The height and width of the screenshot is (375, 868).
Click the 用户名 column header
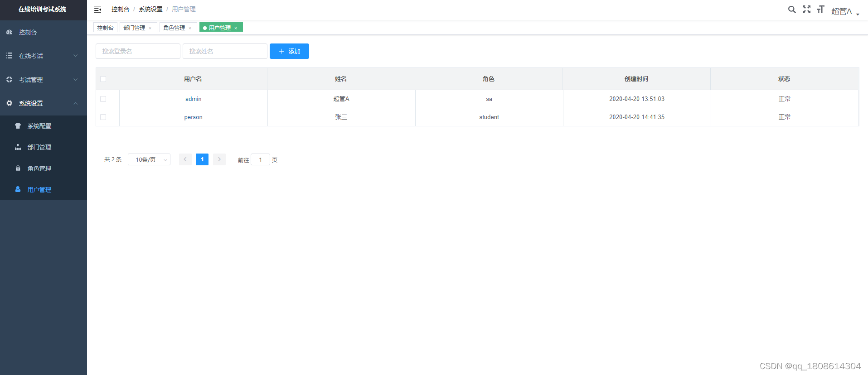(193, 79)
